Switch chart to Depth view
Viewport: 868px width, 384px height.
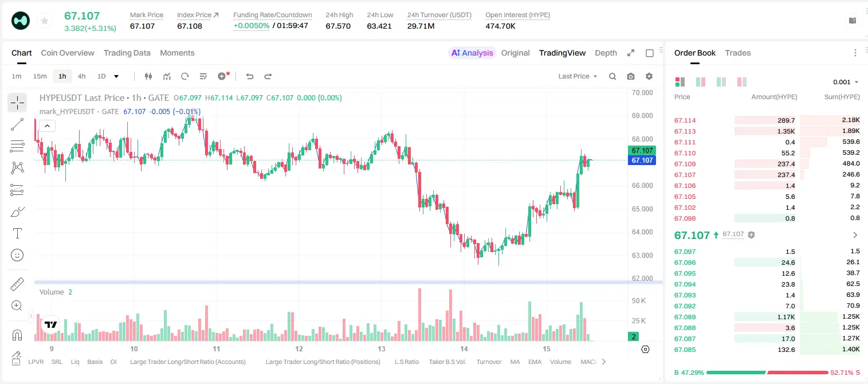606,53
